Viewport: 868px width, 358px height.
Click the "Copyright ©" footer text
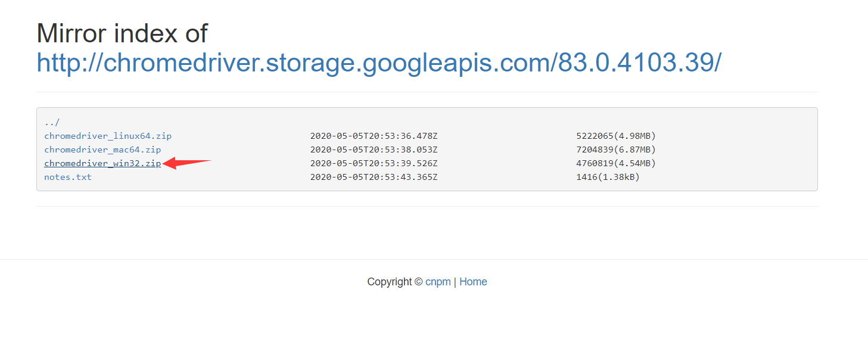[x=395, y=282]
